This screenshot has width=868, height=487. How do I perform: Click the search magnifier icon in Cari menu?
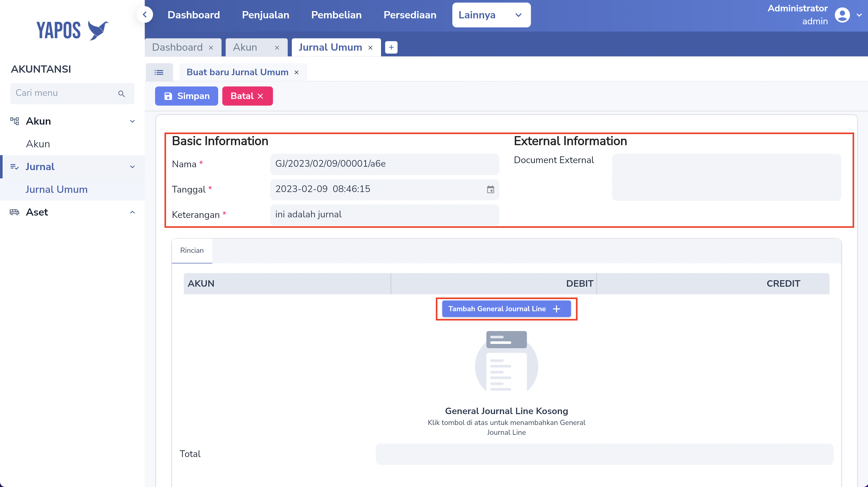click(122, 94)
